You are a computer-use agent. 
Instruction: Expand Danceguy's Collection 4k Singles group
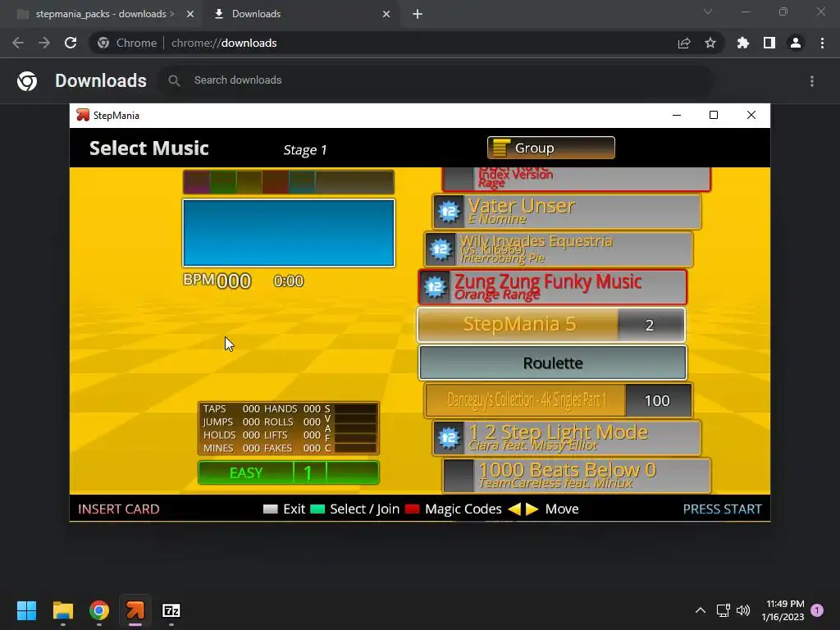tap(558, 400)
